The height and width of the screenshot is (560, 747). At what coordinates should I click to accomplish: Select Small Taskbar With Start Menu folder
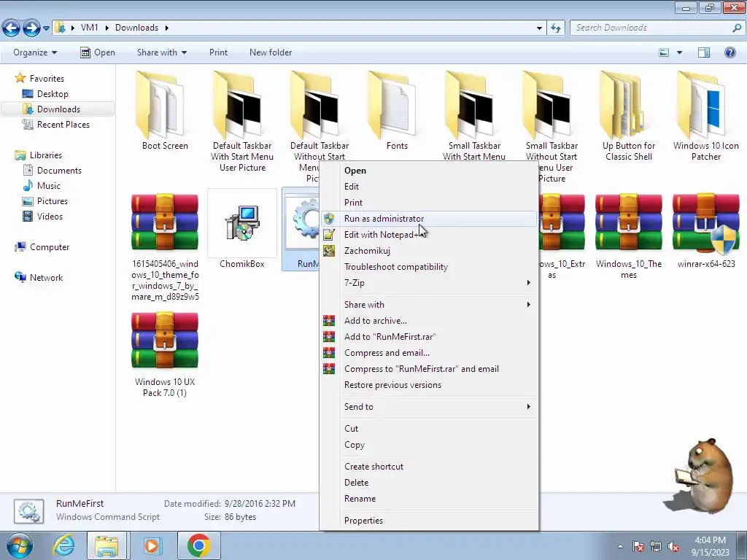click(474, 116)
